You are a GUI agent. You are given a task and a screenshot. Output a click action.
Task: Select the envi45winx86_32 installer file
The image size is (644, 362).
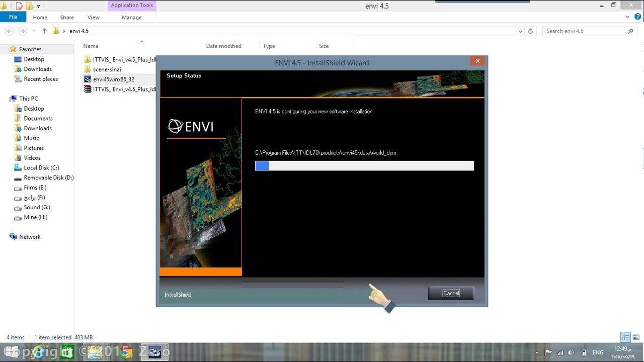[x=114, y=79]
